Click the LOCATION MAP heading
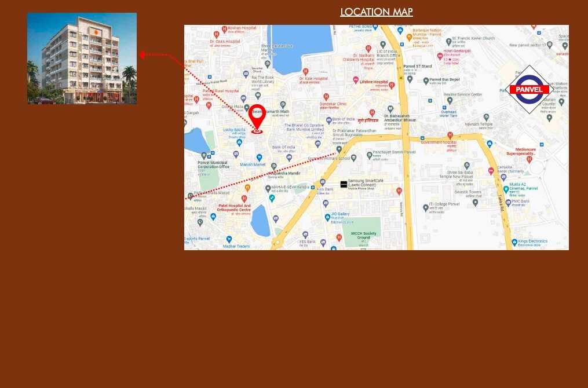Image resolution: width=588 pixels, height=388 pixels. click(376, 12)
